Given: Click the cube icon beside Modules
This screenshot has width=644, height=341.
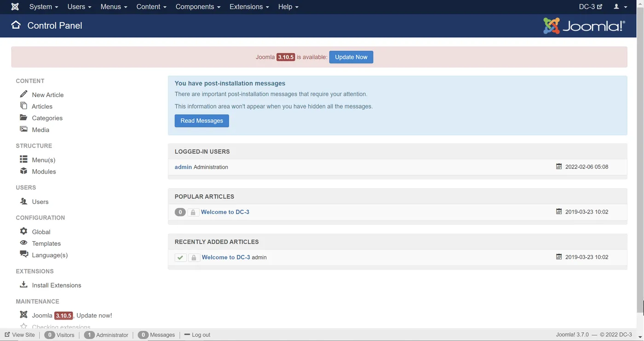Looking at the screenshot, I should click(x=24, y=171).
